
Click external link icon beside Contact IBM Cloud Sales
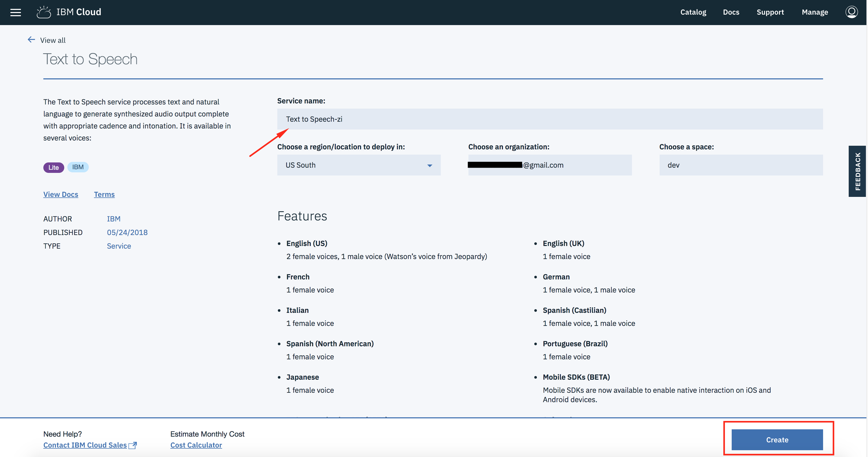click(133, 445)
